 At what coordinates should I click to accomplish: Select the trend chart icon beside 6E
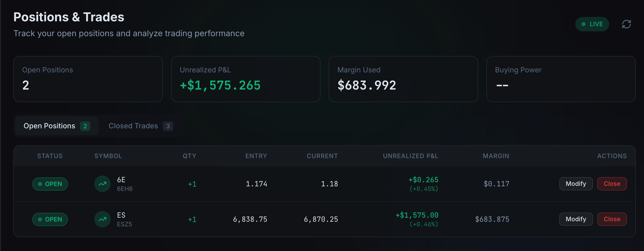[102, 184]
